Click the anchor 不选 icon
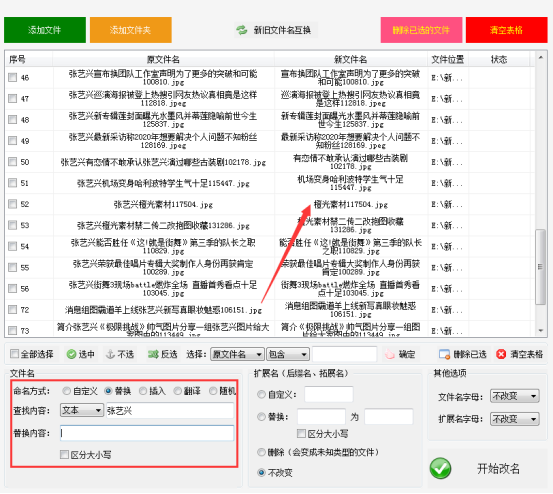Screen dimensions: 553x494 coord(110,354)
